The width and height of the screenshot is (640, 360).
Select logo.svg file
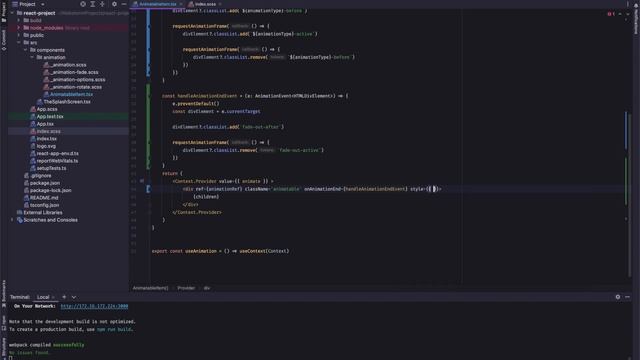(46, 146)
